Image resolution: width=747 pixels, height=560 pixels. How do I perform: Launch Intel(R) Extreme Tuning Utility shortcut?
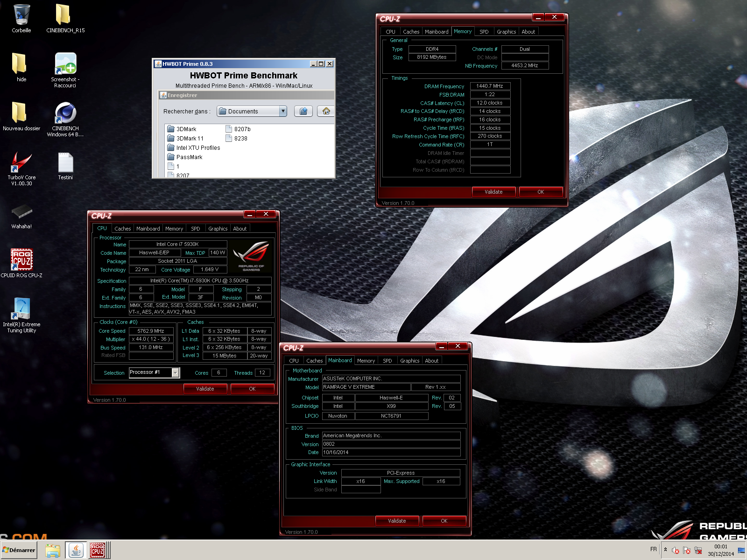21,315
